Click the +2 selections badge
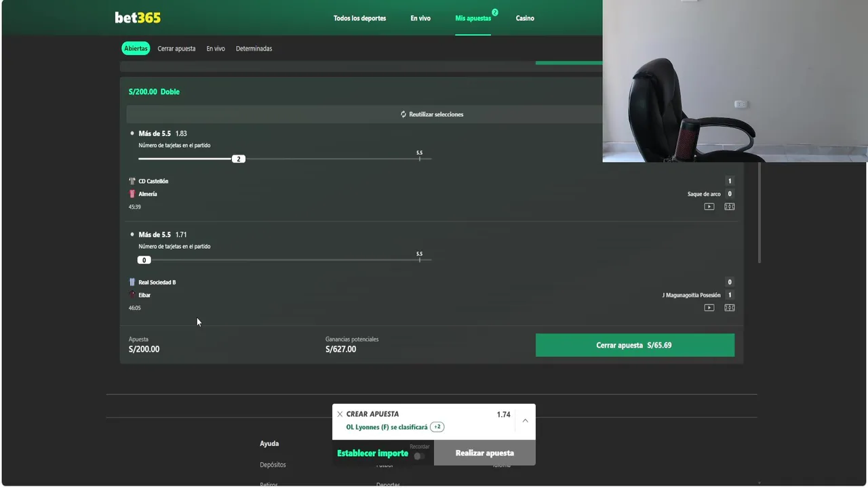 pos(437,427)
